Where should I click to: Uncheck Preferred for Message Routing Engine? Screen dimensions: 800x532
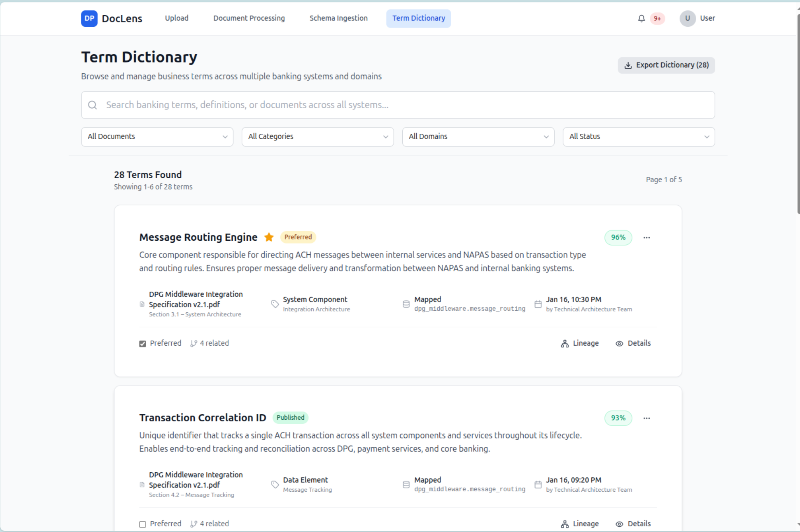tap(142, 344)
